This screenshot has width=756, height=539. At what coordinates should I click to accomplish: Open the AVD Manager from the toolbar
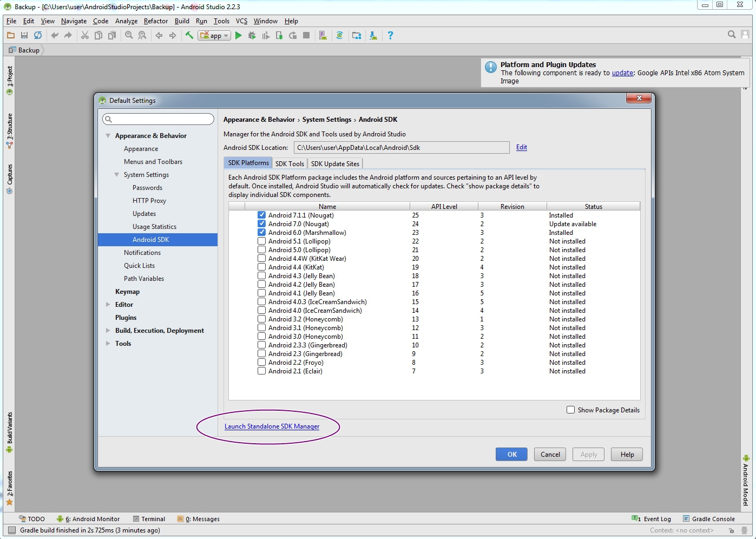pyautogui.click(x=323, y=36)
